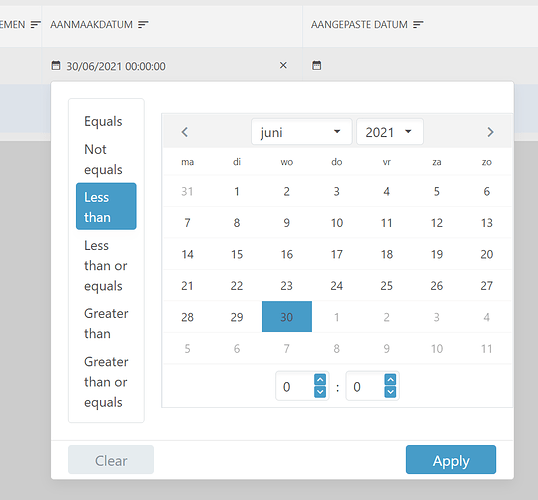This screenshot has width=538, height=500.
Task: Click the calendar icon beside 30/06/2021 date
Action: coord(56,65)
